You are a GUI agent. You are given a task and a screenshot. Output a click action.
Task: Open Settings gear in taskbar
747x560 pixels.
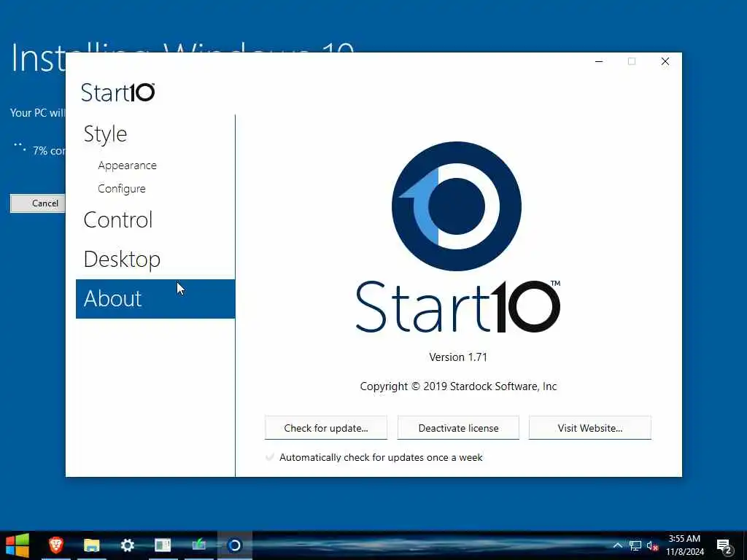(x=127, y=545)
